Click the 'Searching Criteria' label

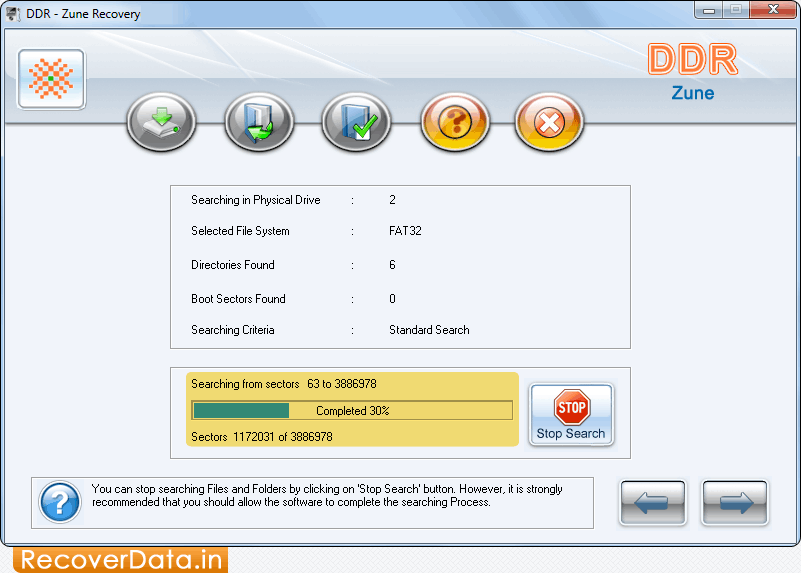point(232,330)
